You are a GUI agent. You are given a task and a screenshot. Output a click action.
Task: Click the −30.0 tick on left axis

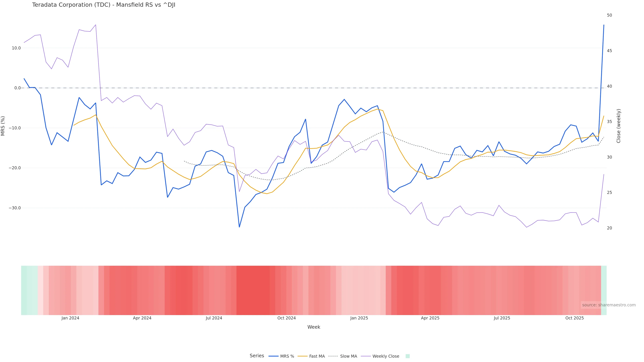coord(15,208)
